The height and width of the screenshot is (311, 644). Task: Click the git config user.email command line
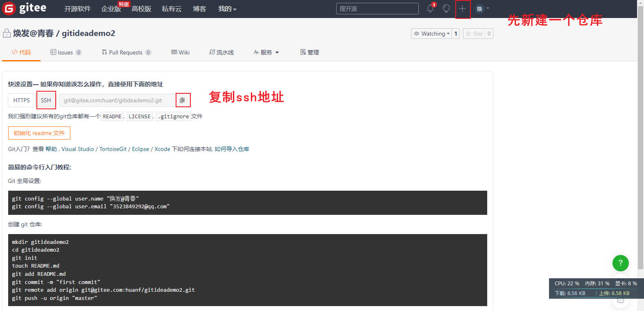point(90,206)
